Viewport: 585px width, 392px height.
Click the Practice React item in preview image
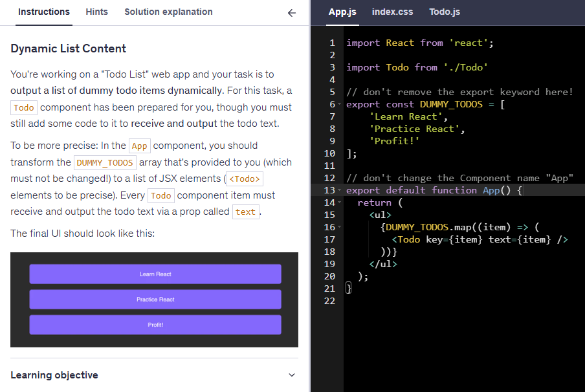(x=155, y=299)
